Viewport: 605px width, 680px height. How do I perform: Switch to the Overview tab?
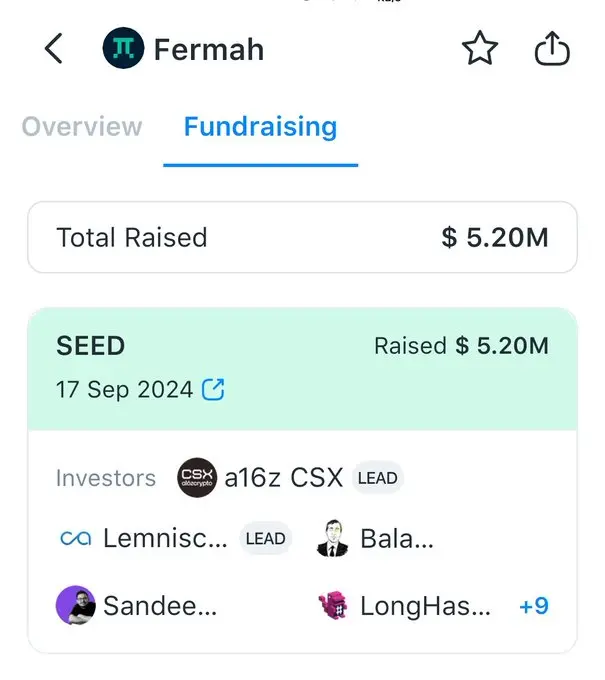click(82, 127)
